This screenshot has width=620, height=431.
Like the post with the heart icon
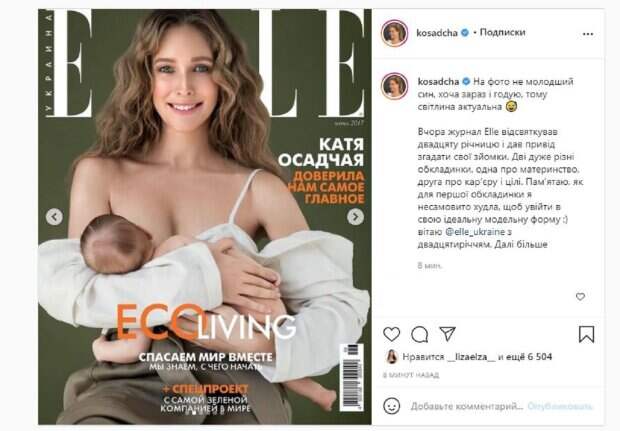[x=391, y=335]
